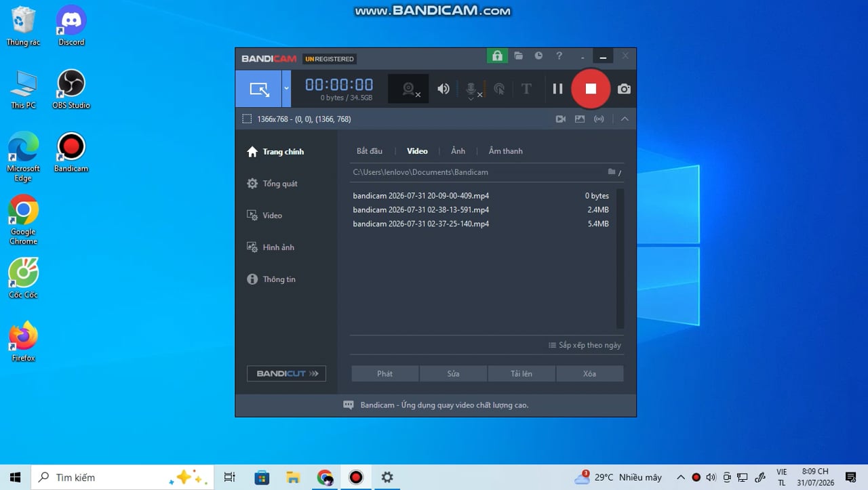868x490 pixels.
Task: Stop recording with the red button
Action: [591, 89]
